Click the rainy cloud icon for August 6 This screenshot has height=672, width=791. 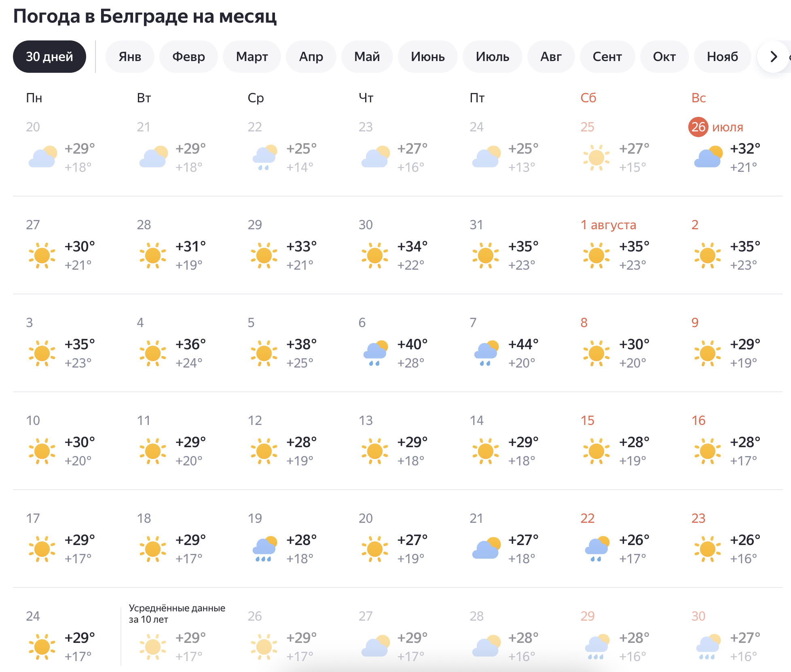[x=375, y=353]
